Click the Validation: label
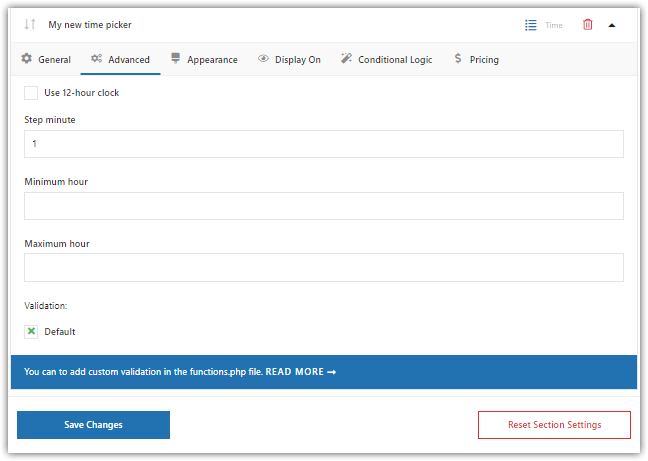This screenshot has width=648, height=461. 45,306
